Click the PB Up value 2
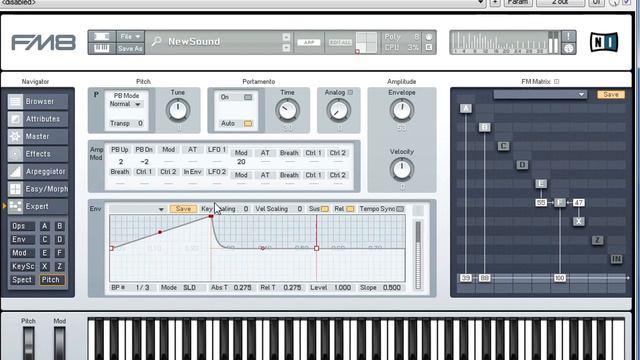 tap(120, 162)
